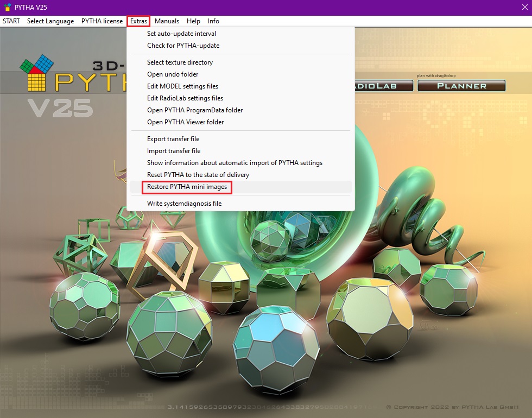Launch the RadioLab module button
This screenshot has width=532, height=418.
[384, 86]
